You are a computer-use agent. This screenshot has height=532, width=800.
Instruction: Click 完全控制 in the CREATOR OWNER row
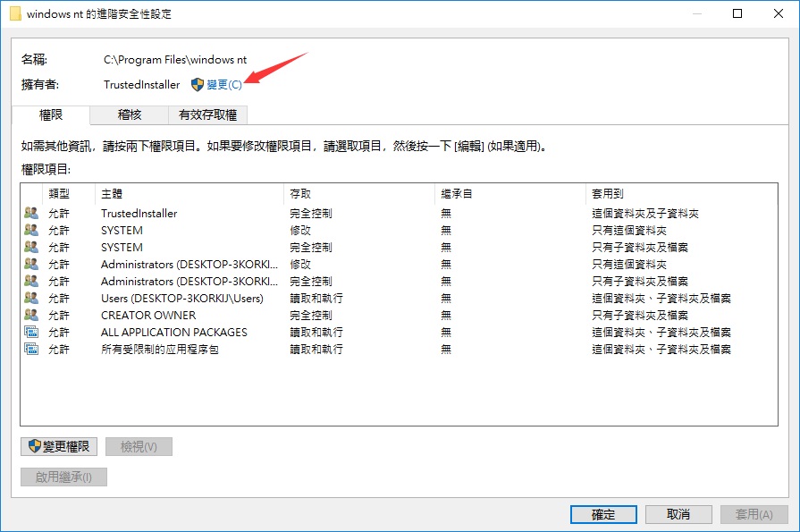tap(311, 315)
